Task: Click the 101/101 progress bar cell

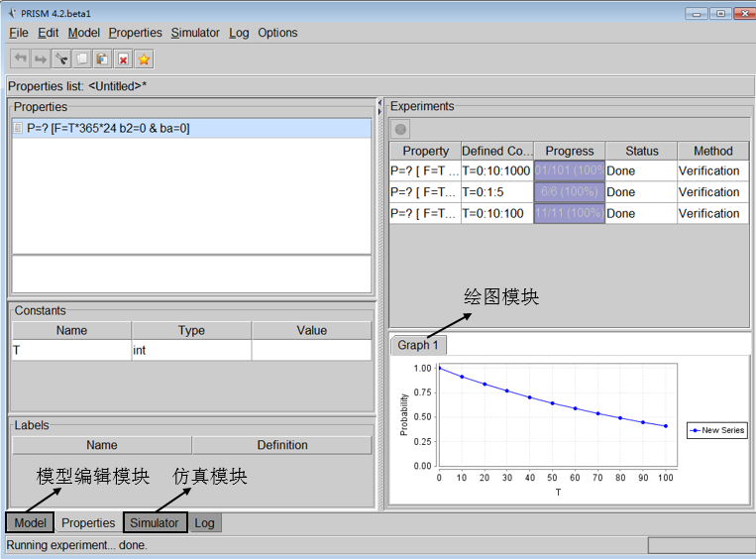Action: 569,170
